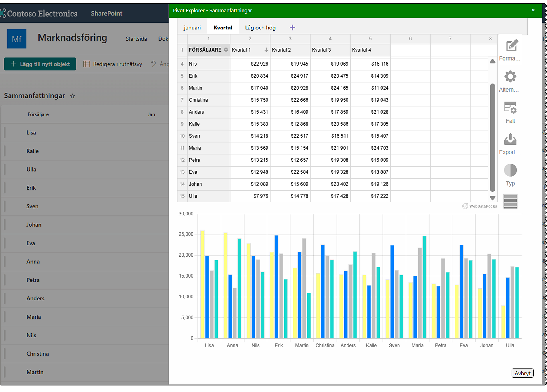Switch to the januari tab
This screenshot has height=392, width=547.
192,28
